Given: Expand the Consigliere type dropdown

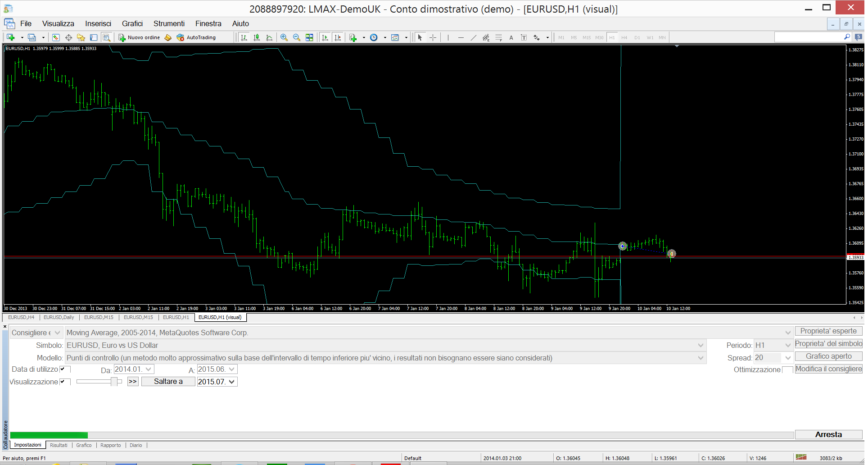Looking at the screenshot, I should [x=57, y=333].
